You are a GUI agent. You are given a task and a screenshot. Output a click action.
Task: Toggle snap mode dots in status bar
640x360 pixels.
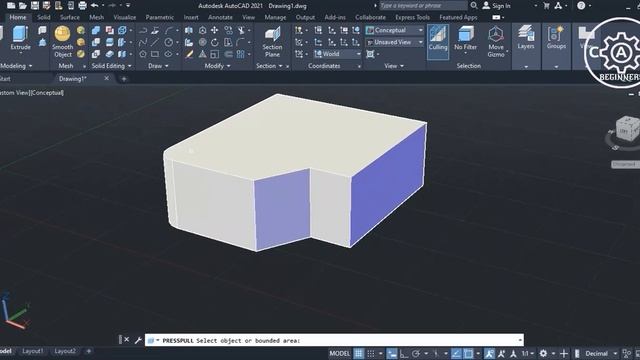[x=371, y=353]
